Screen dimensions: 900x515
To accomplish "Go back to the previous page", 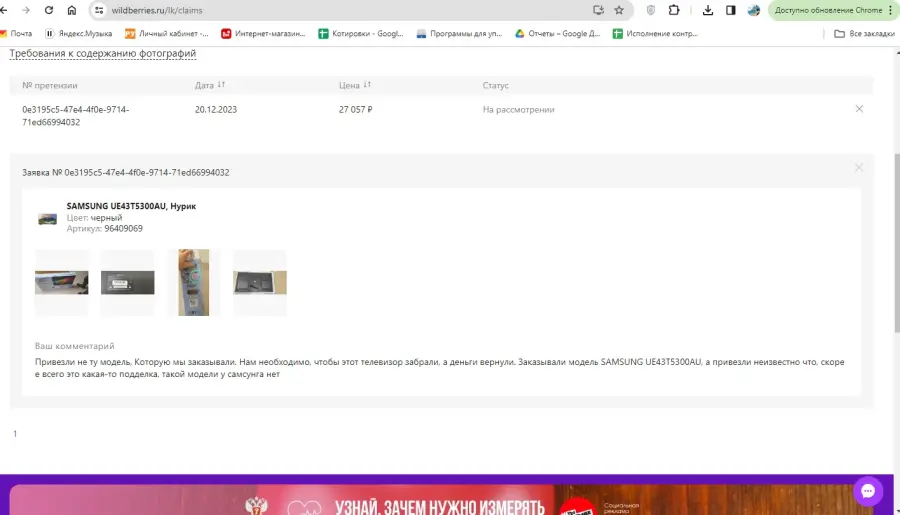I will point(4,10).
